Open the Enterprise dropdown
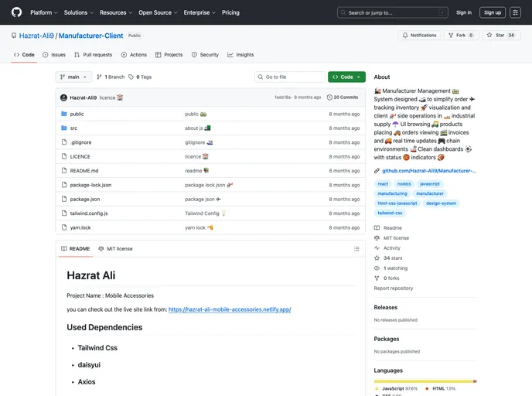Viewport: 532px width, 396px height. coord(199,12)
